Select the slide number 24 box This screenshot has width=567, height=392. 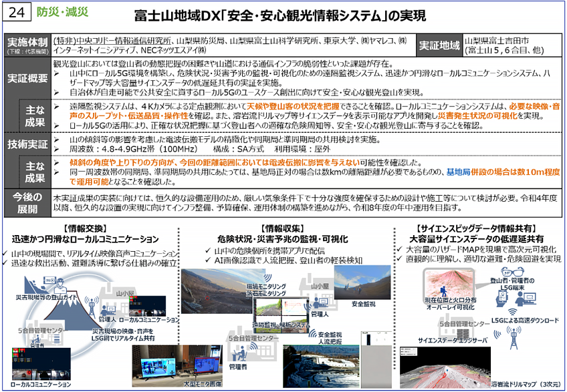[18, 13]
